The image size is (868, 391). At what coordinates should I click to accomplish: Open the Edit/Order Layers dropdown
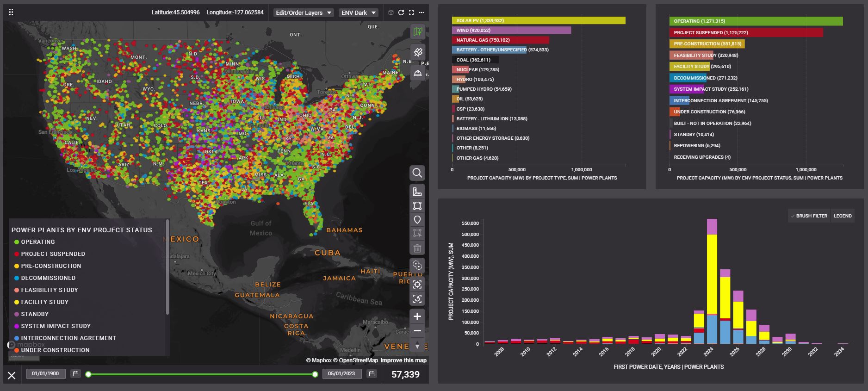pyautogui.click(x=304, y=12)
